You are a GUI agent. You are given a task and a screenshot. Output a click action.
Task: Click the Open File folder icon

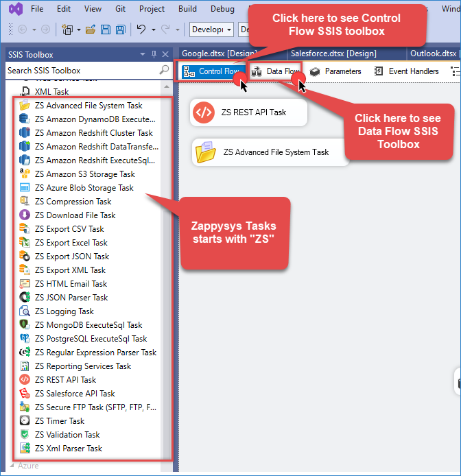[90, 29]
